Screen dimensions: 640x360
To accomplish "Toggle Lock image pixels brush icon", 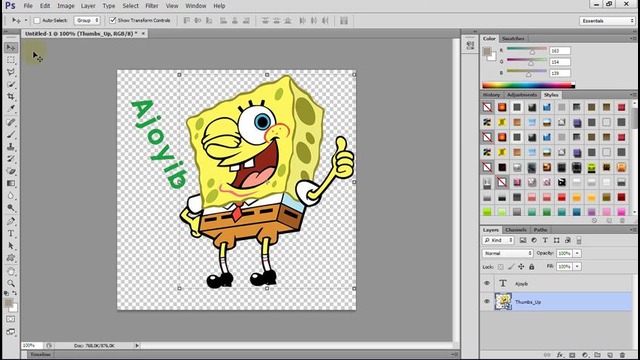I will pos(511,267).
